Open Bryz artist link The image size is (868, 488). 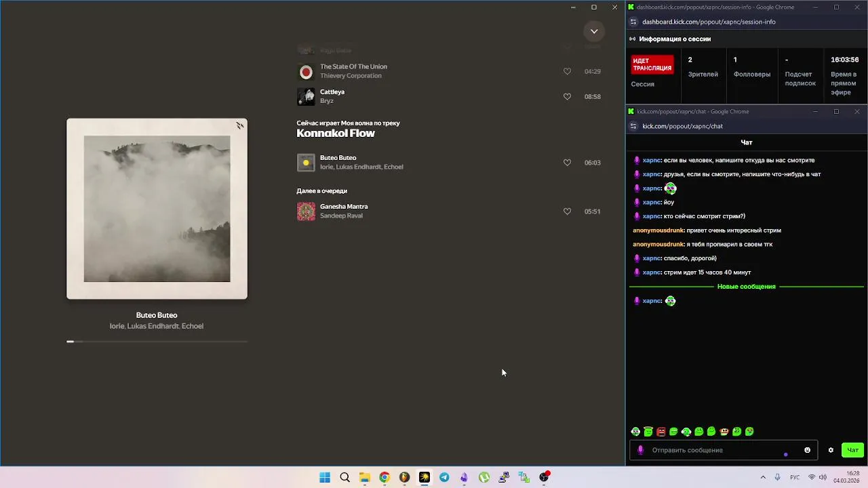pos(326,101)
